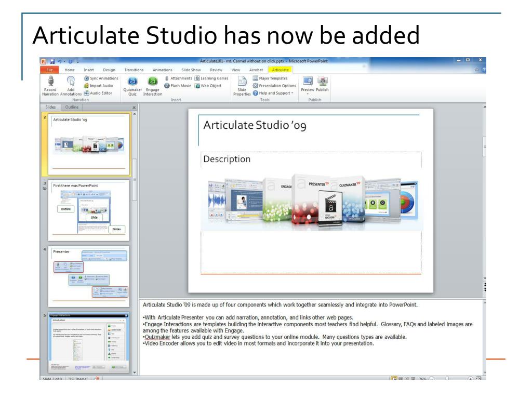Click the Save icon in Quick Access Toolbar
The image size is (532, 399).
52,61
